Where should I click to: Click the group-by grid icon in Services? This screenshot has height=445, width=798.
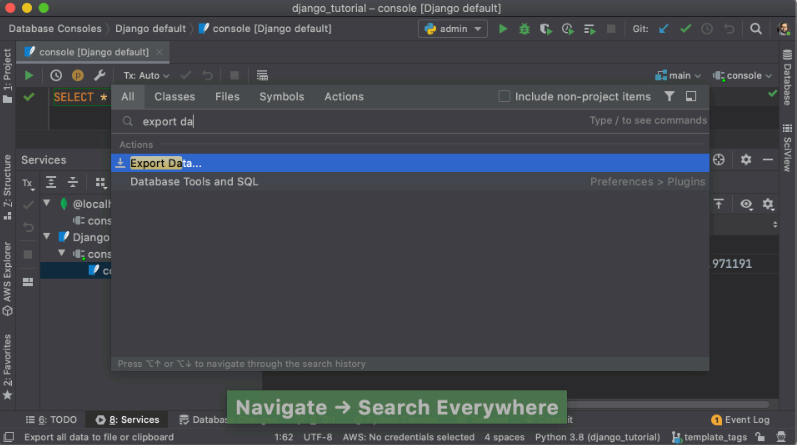101,182
